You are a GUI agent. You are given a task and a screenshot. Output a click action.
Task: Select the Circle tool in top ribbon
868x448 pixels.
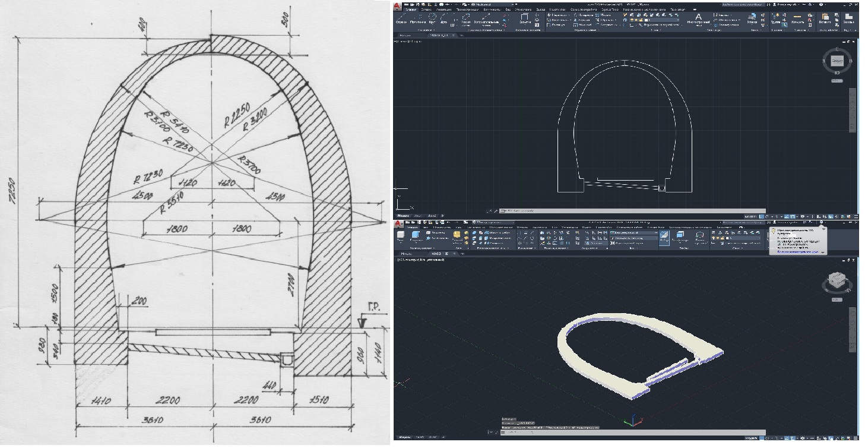tap(432, 18)
